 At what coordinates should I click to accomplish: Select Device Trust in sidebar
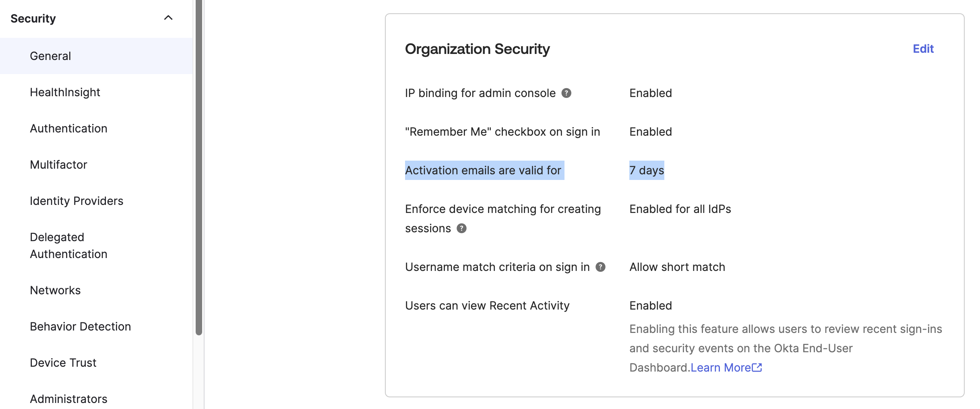63,362
